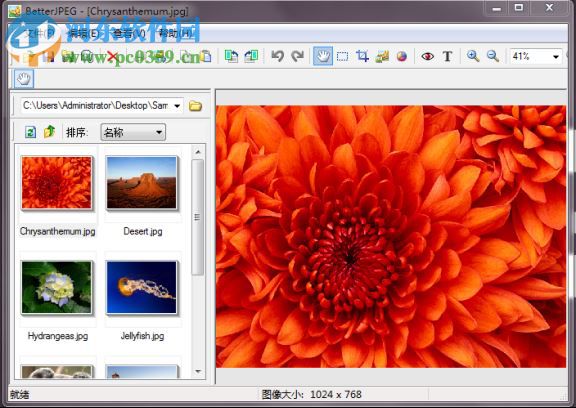Click the image adjustment icon beside crop
Image resolution: width=576 pixels, height=408 pixels.
(x=382, y=57)
